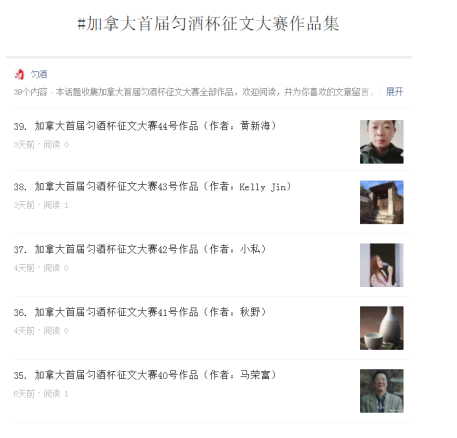The width and height of the screenshot is (457, 438).
Task: Open the 习酒 account name link
Action: click(39, 74)
